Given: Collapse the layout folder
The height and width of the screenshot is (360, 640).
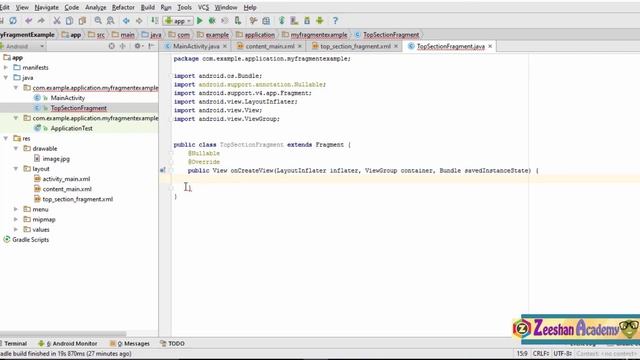Looking at the screenshot, I should pyautogui.click(x=16, y=169).
